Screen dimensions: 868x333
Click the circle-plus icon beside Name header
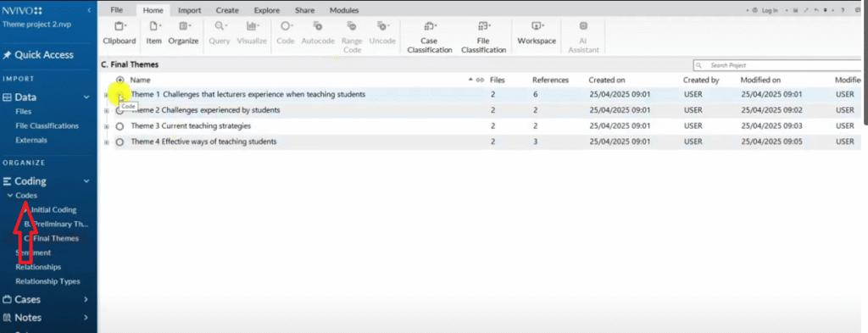pyautogui.click(x=120, y=80)
